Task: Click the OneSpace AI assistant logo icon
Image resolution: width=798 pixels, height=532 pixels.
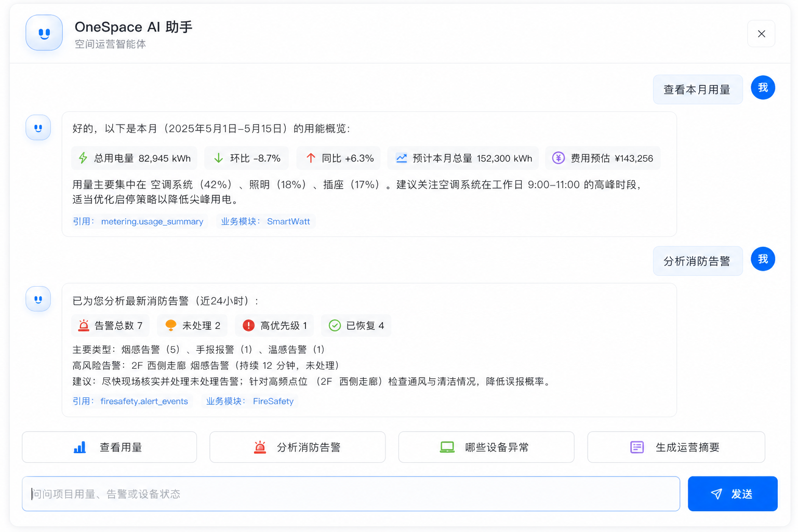Action: tap(44, 33)
